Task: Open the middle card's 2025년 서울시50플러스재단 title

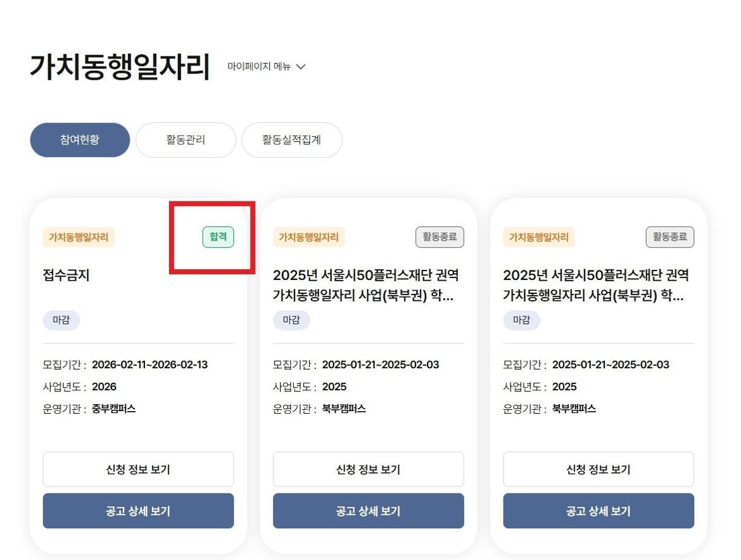Action: [x=366, y=285]
